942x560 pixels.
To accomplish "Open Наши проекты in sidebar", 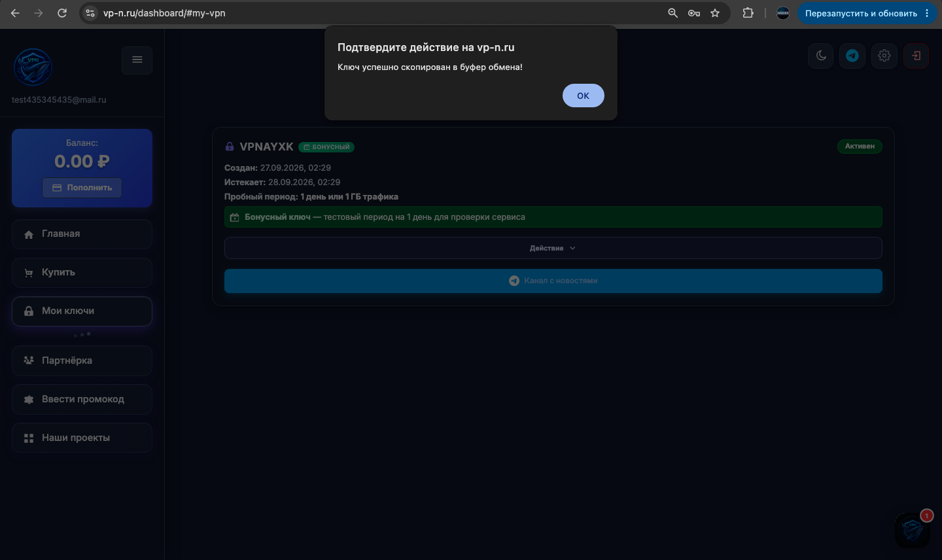I will 82,438.
